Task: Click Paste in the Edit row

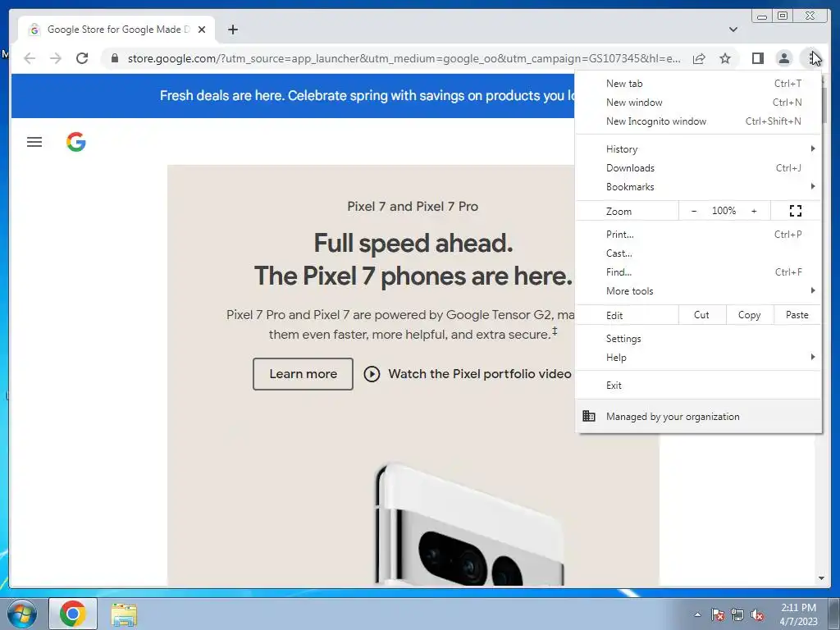Action: tap(797, 315)
